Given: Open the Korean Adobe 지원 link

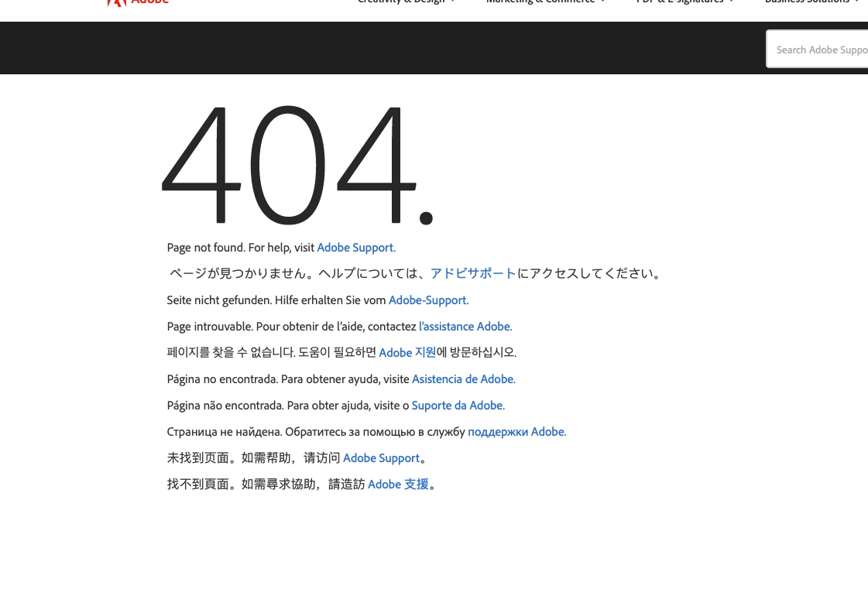Looking at the screenshot, I should click(x=407, y=353).
